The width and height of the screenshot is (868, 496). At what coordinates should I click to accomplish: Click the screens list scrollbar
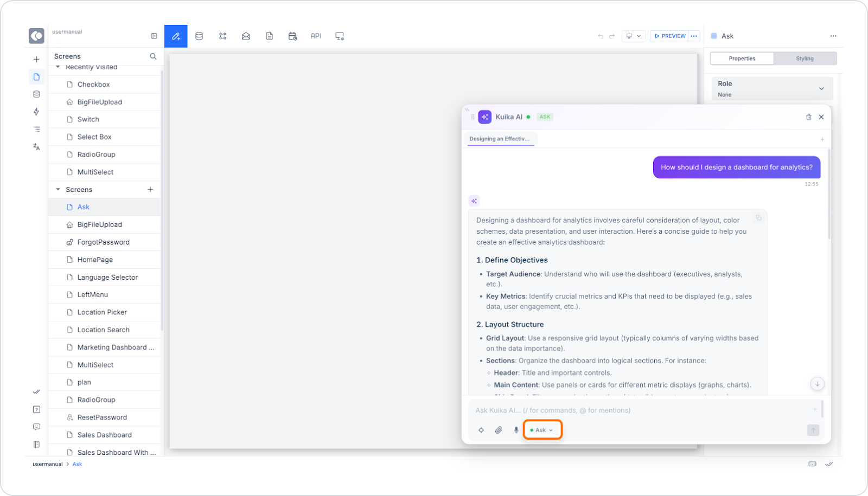[x=162, y=201]
